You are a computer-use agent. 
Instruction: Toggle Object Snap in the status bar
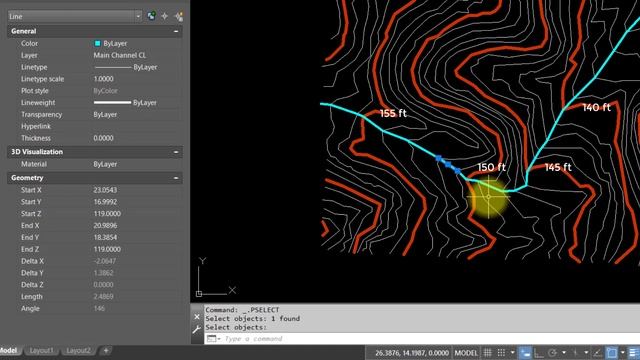coord(611,353)
